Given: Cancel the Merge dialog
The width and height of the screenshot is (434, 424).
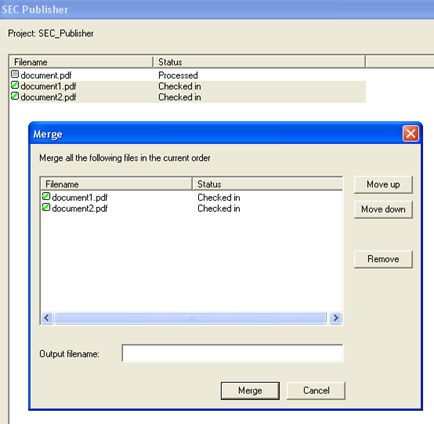Looking at the screenshot, I should tap(316, 390).
